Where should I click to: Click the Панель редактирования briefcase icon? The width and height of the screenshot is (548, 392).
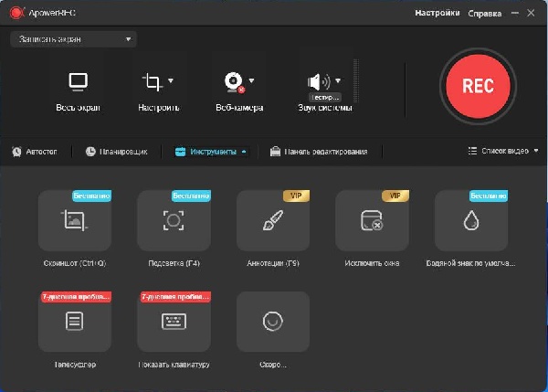pos(275,152)
